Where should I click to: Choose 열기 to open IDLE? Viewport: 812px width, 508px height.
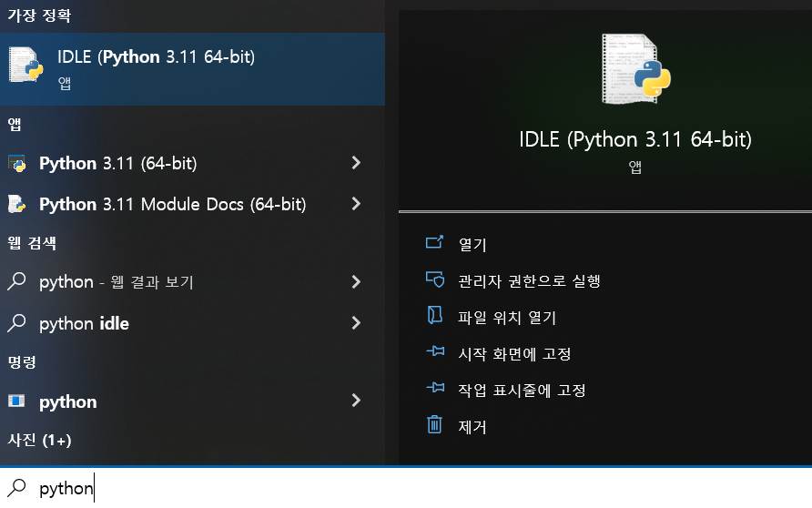coord(472,244)
